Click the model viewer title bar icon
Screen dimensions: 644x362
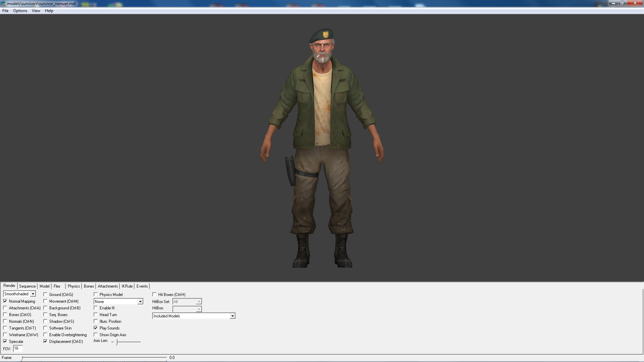click(3, 3)
